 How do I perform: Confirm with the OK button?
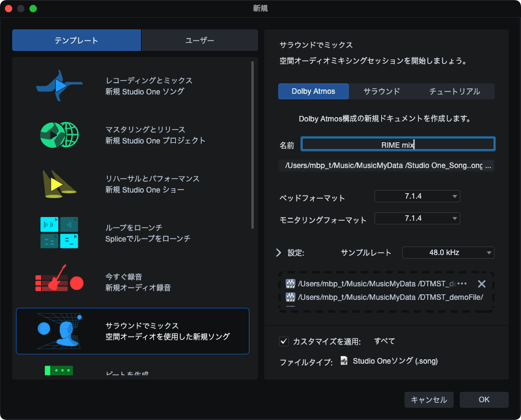click(484, 400)
